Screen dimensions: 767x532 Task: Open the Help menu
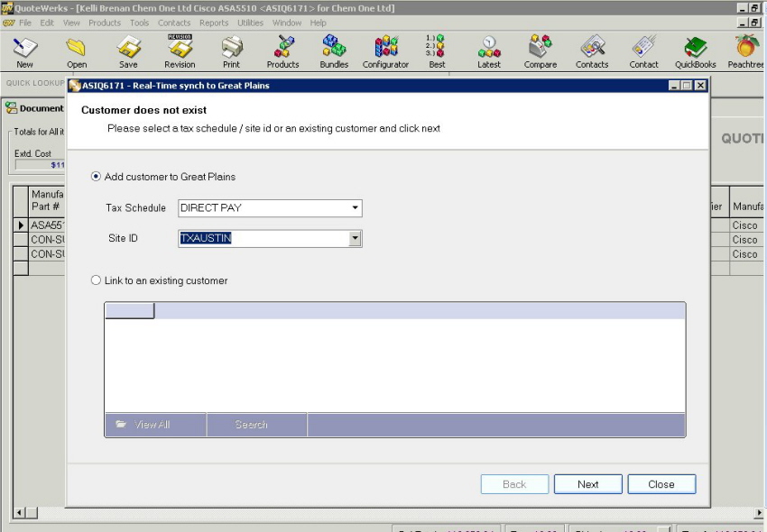[318, 23]
